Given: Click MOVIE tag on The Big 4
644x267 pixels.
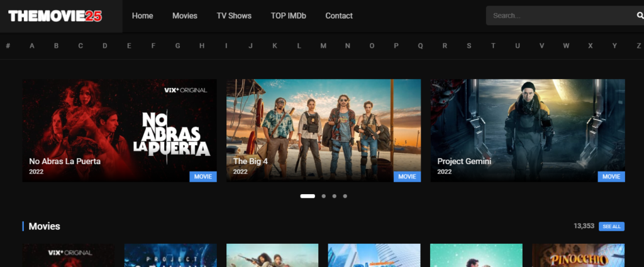Looking at the screenshot, I should point(407,177).
